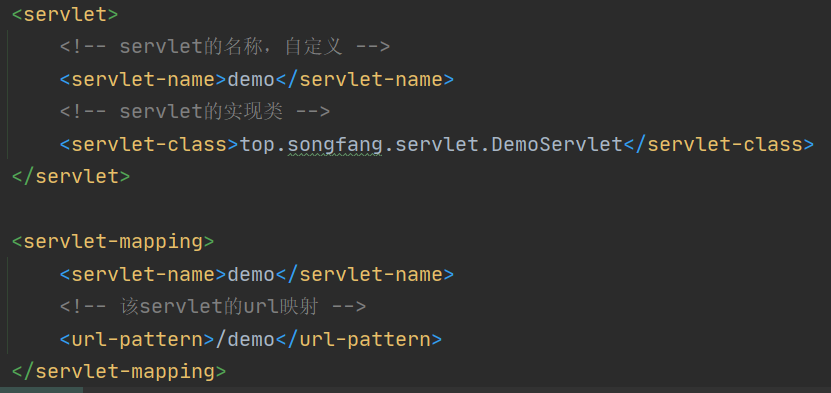The width and height of the screenshot is (831, 393).
Task: Click the opening servlet-class tag
Action: point(149,145)
